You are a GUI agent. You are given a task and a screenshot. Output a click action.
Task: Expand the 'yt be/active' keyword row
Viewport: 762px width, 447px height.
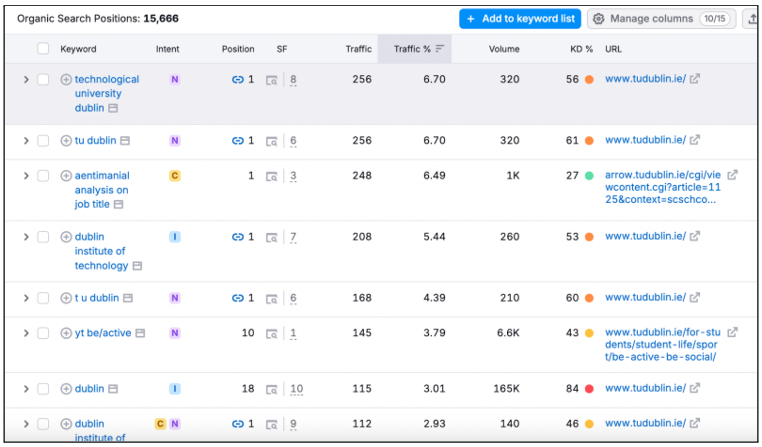[26, 333]
